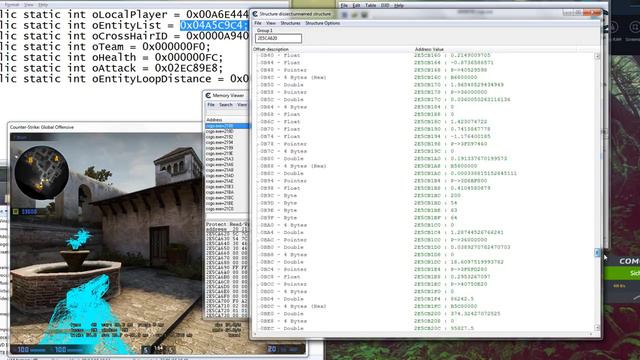
Task: Select the 0B44 Float row
Action: click(x=424, y=62)
